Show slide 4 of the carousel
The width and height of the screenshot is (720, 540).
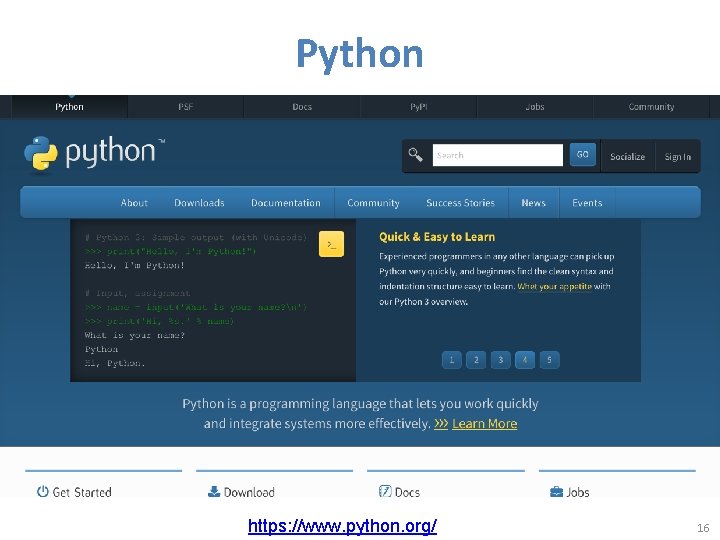[x=525, y=360]
